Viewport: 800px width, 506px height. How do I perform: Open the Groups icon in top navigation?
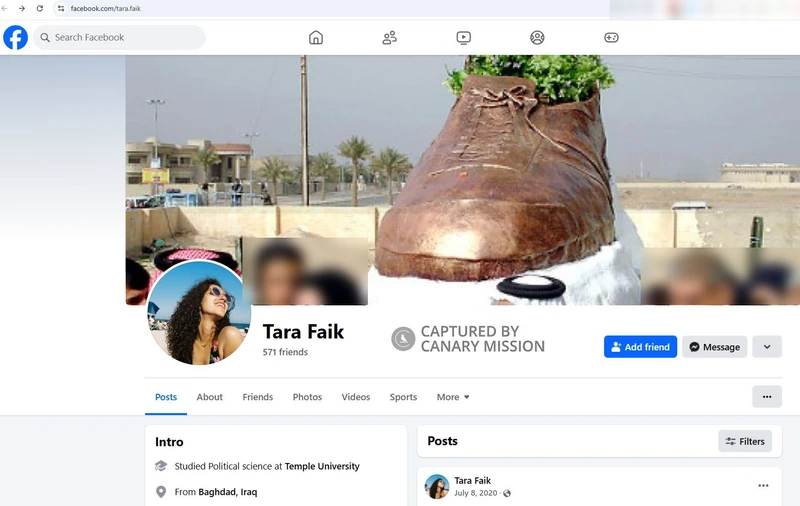[537, 38]
